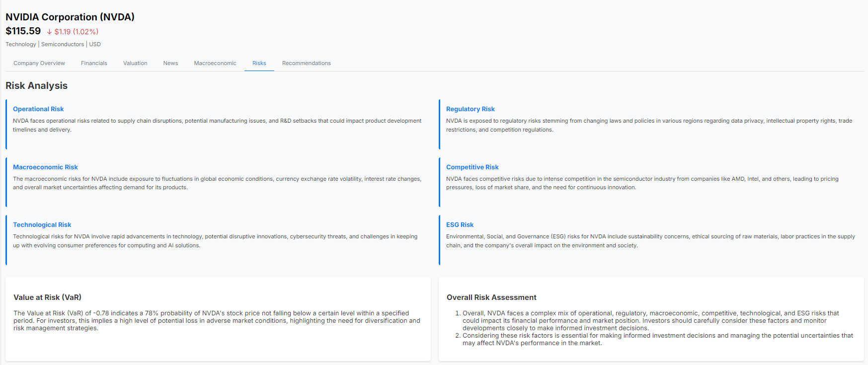Image resolution: width=868 pixels, height=365 pixels.
Task: Click the VaR of -0.78 explanation paragraph
Action: click(217, 320)
